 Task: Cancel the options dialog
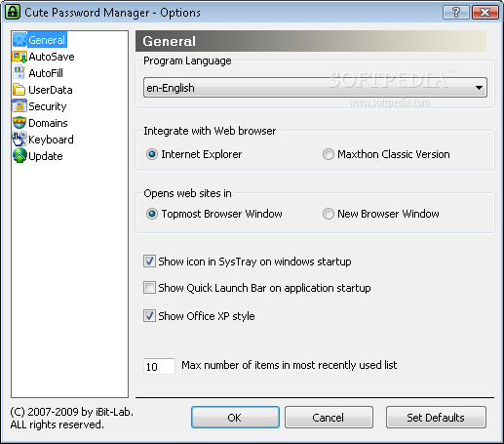pyautogui.click(x=329, y=418)
